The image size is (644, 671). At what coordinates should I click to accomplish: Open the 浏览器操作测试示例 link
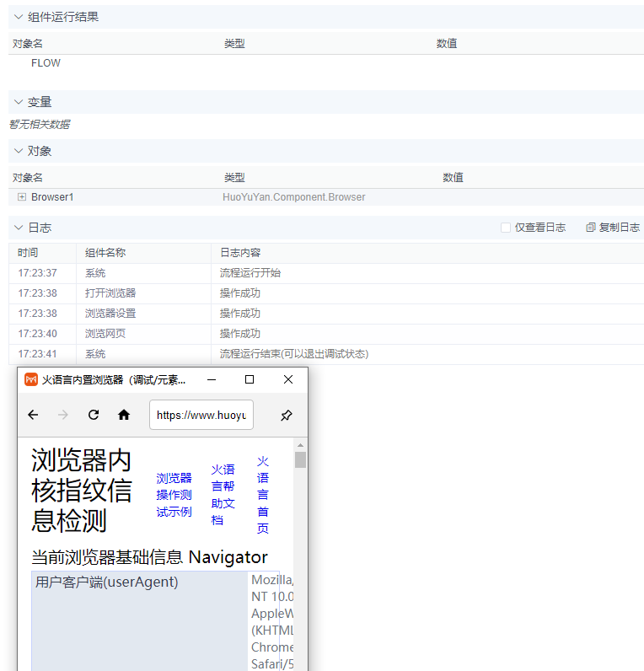coord(174,495)
